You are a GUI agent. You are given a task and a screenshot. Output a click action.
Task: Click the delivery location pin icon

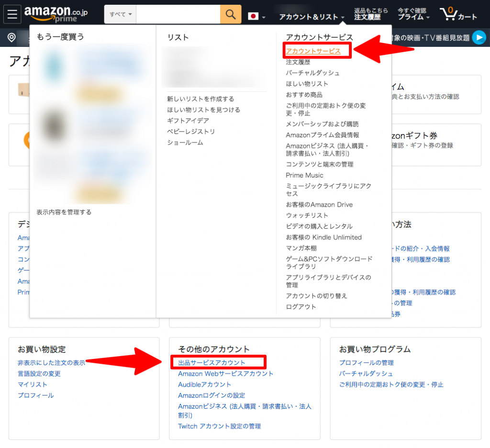pyautogui.click(x=11, y=38)
